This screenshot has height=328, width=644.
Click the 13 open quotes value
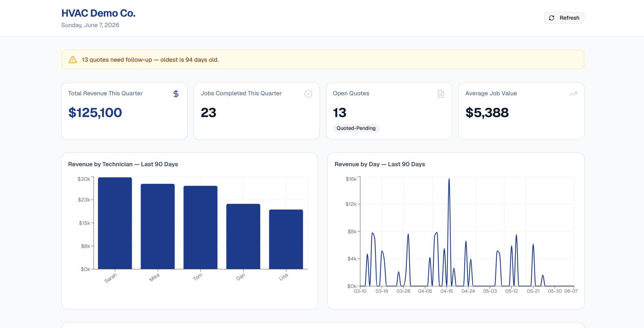tap(339, 113)
